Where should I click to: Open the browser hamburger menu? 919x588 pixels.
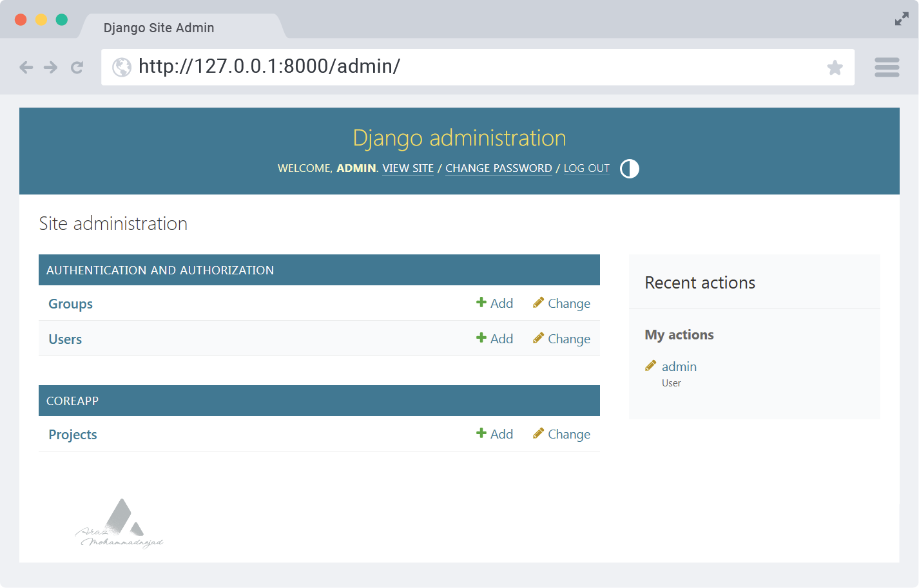point(887,67)
